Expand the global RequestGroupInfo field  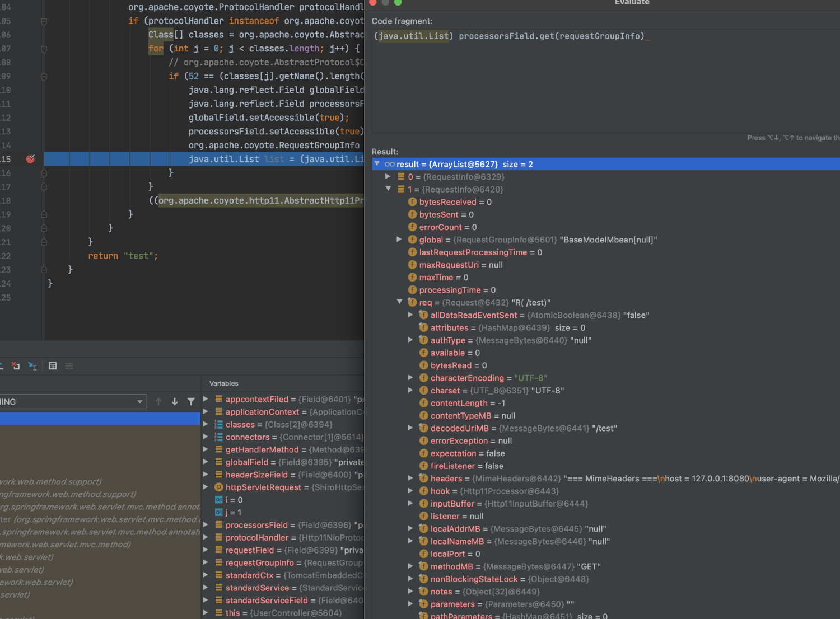[399, 240]
